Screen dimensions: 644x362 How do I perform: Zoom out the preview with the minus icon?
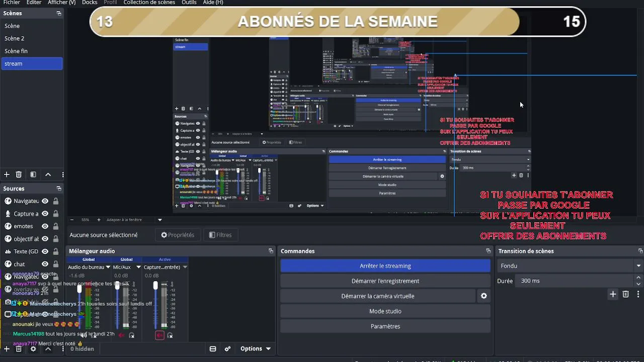click(72, 220)
